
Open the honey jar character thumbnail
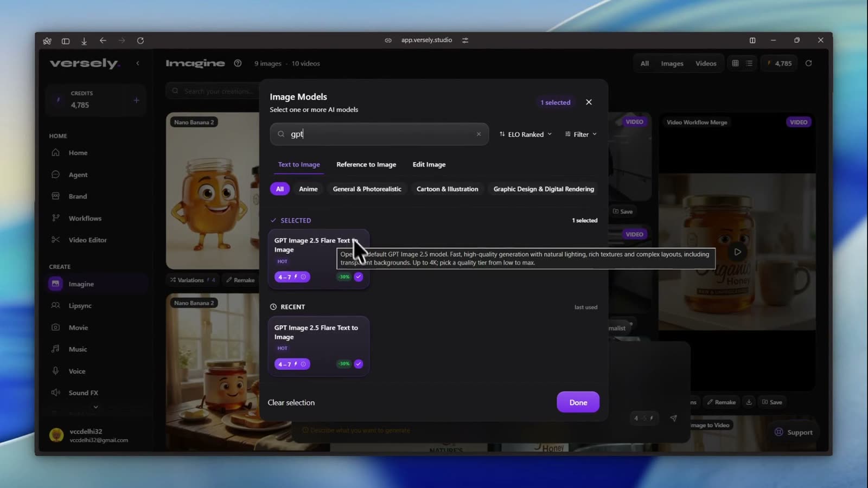[x=213, y=191]
